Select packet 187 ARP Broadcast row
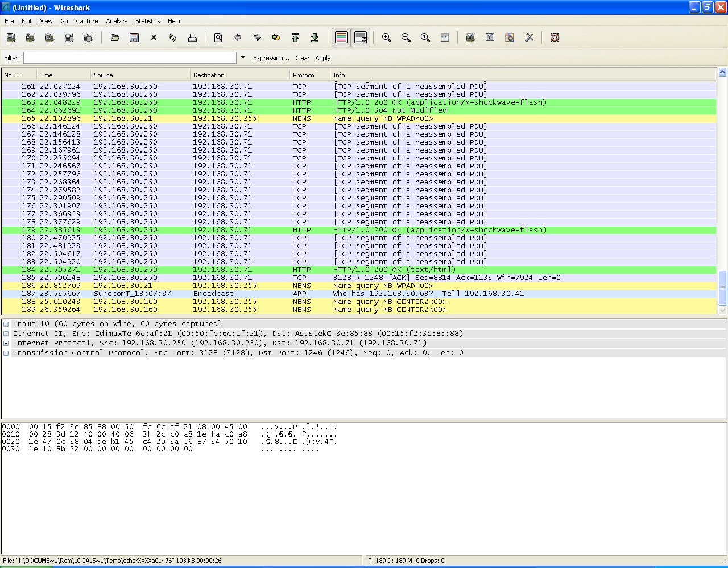This screenshot has height=568, width=728. (359, 294)
